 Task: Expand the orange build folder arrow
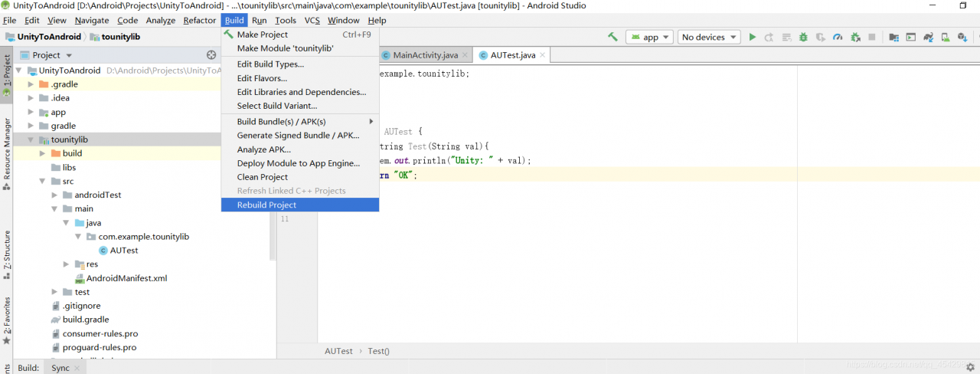[x=43, y=153]
